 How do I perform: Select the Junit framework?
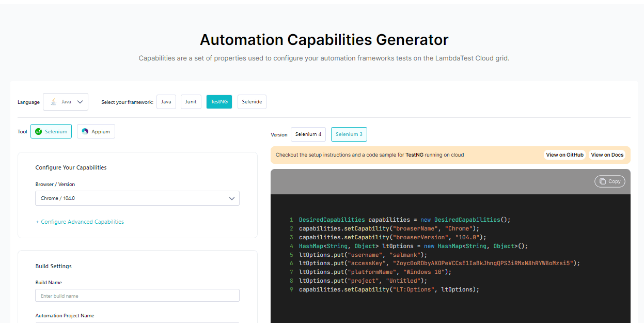coord(191,102)
